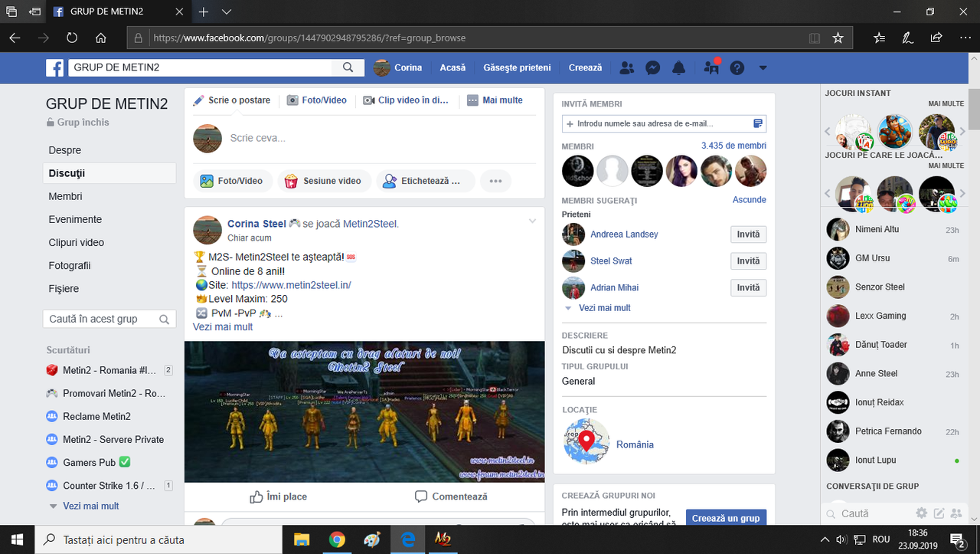Add notes with the pen icon

click(907, 38)
